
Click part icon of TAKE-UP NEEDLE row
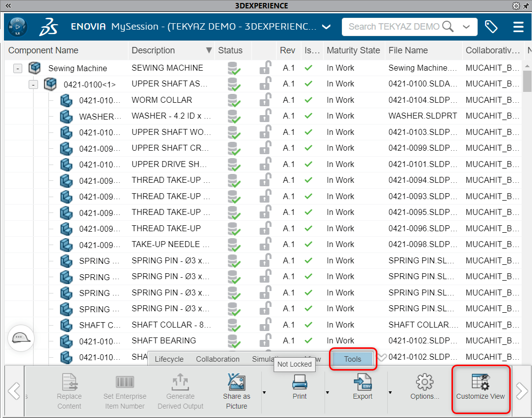66,245
